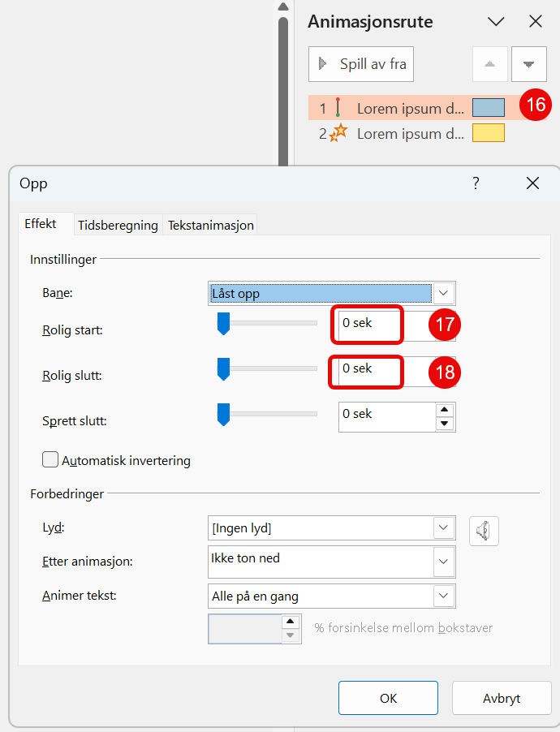
Task: Click the Rolig slutt seconds field
Action: [368, 370]
